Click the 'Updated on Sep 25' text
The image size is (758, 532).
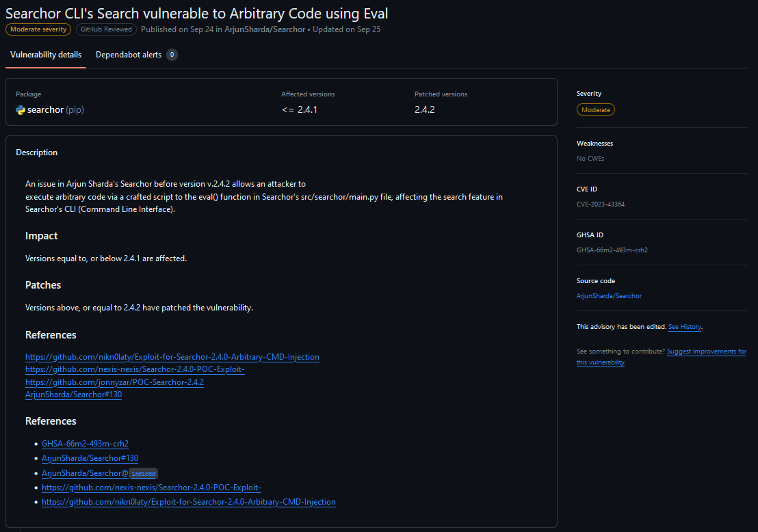click(347, 29)
